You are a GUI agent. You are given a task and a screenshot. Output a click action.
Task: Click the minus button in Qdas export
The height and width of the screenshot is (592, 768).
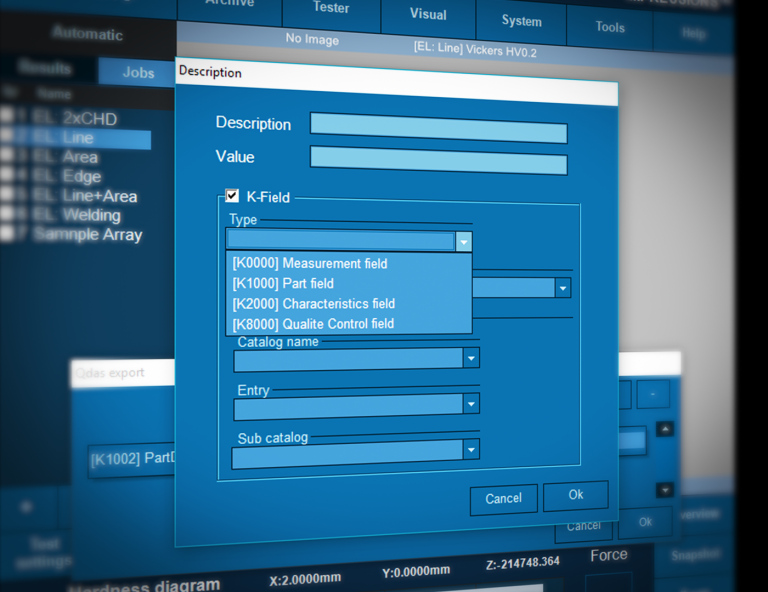tap(653, 394)
